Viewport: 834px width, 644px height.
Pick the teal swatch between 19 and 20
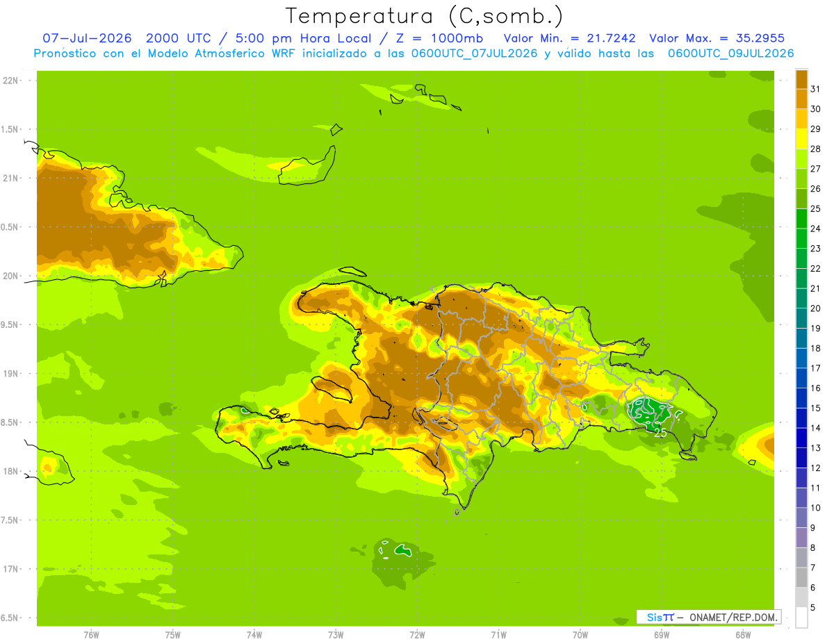(801, 318)
